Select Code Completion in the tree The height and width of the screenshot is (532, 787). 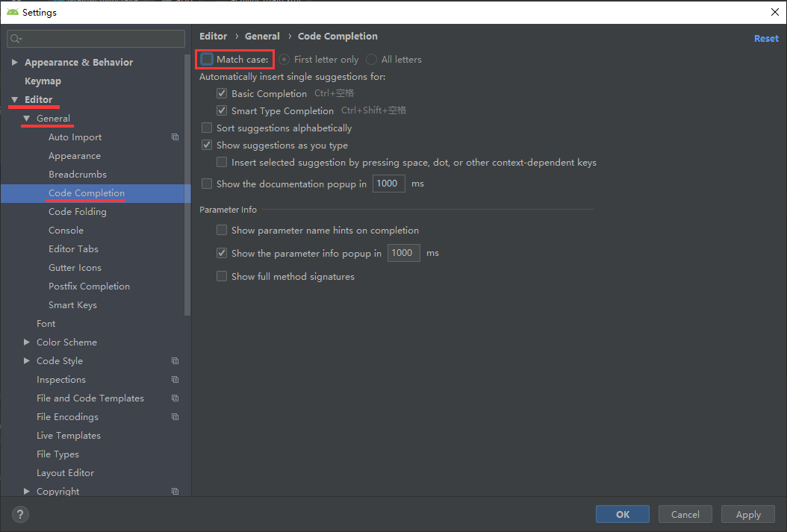[x=87, y=193]
